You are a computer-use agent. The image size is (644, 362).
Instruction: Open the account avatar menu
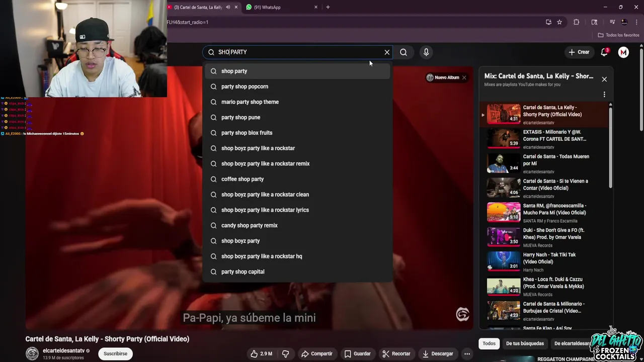(623, 52)
